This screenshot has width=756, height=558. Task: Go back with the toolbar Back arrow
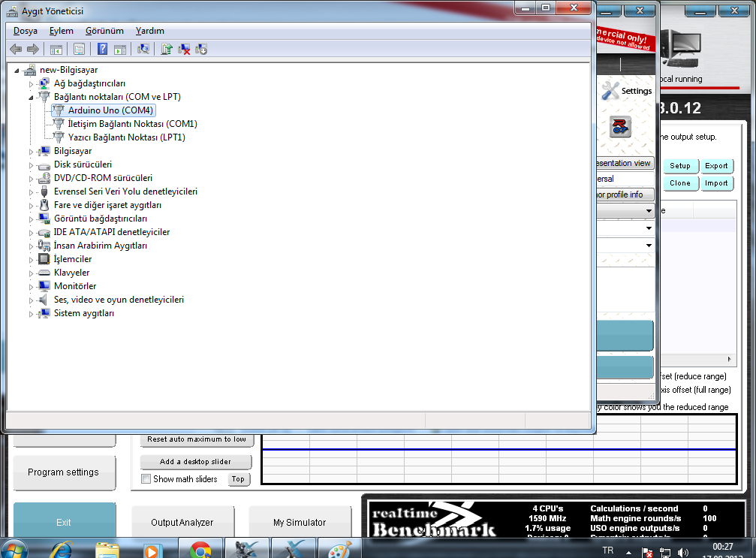(16, 50)
